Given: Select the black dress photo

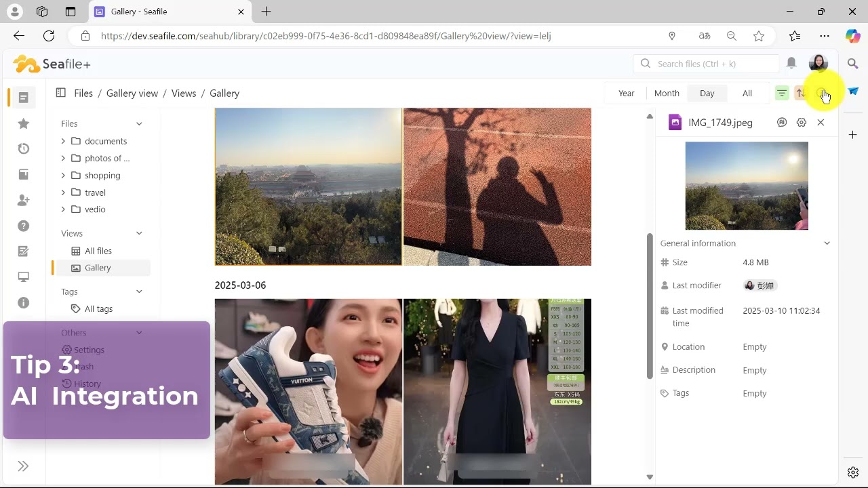Looking at the screenshot, I should tap(497, 392).
